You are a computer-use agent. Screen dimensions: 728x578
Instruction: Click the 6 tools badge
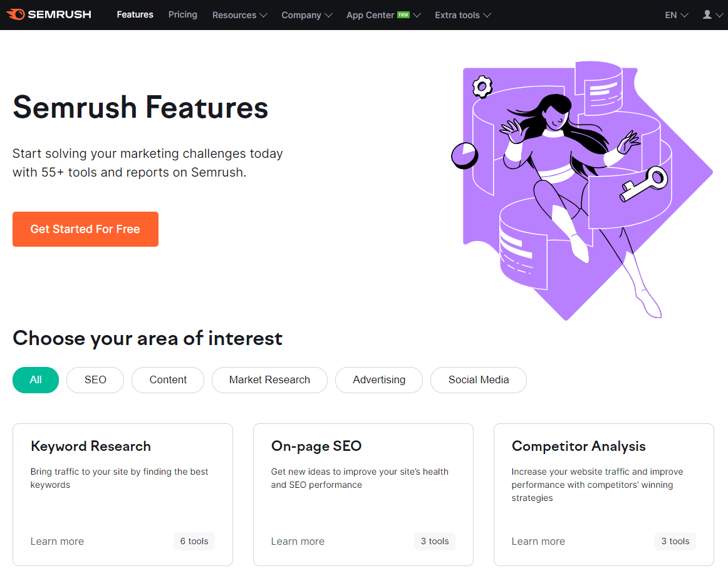pos(194,541)
